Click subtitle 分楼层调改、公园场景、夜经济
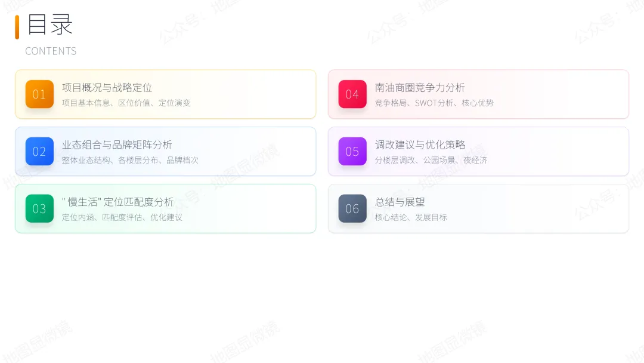 click(431, 160)
